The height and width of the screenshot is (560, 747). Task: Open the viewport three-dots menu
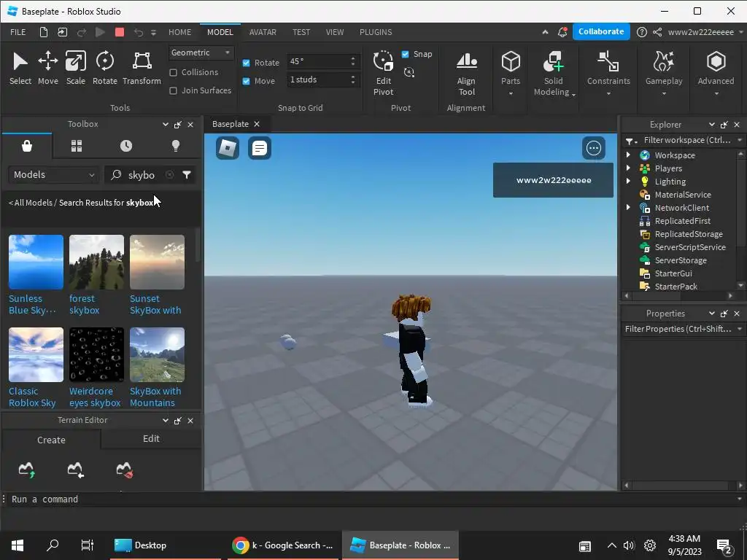pos(594,148)
